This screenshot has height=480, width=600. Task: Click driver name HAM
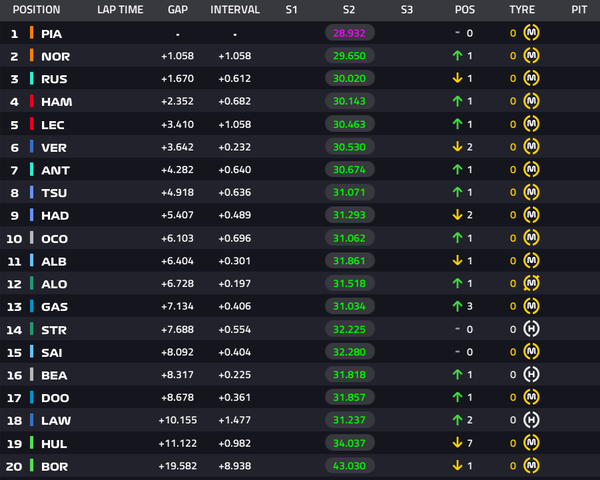pyautogui.click(x=57, y=102)
